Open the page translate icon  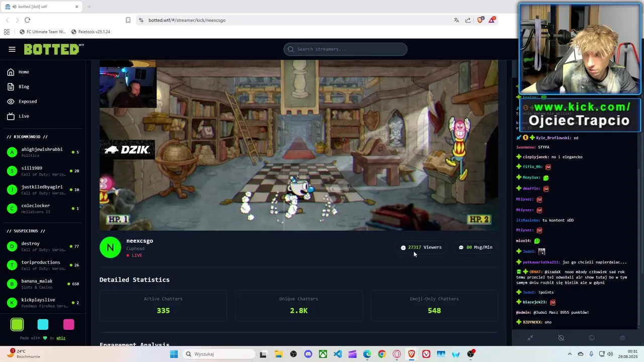coord(456,20)
